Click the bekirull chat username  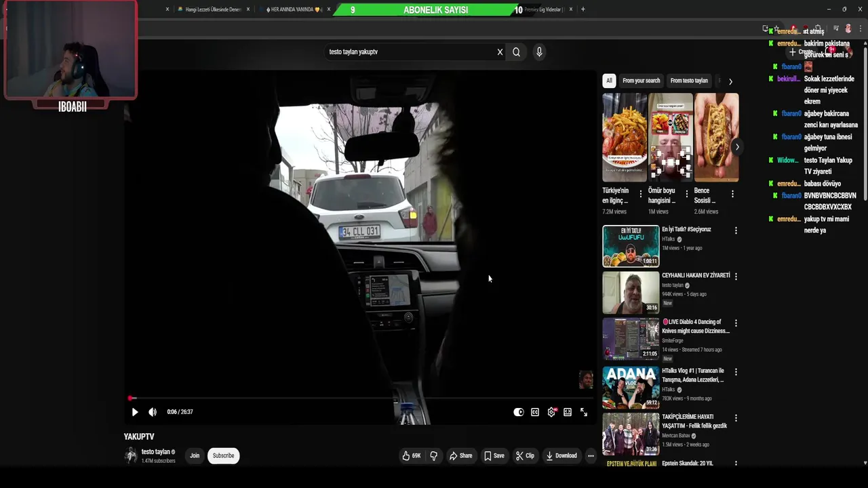pos(789,79)
